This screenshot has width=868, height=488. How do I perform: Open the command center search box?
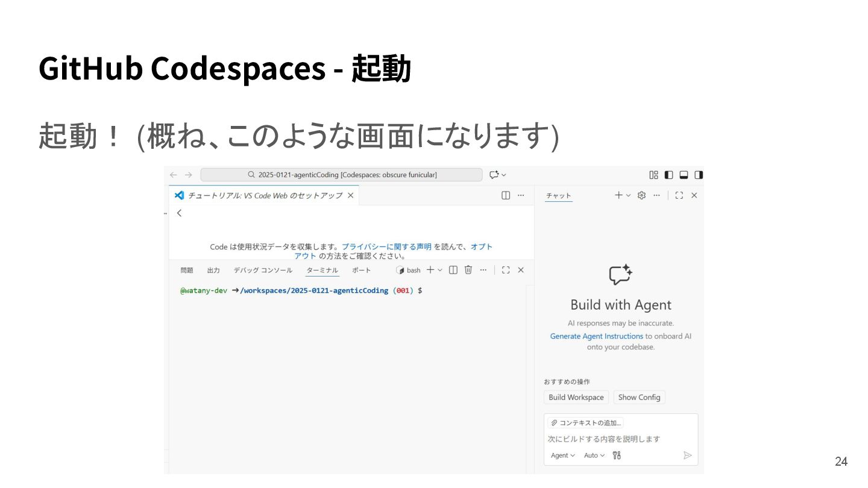[341, 175]
